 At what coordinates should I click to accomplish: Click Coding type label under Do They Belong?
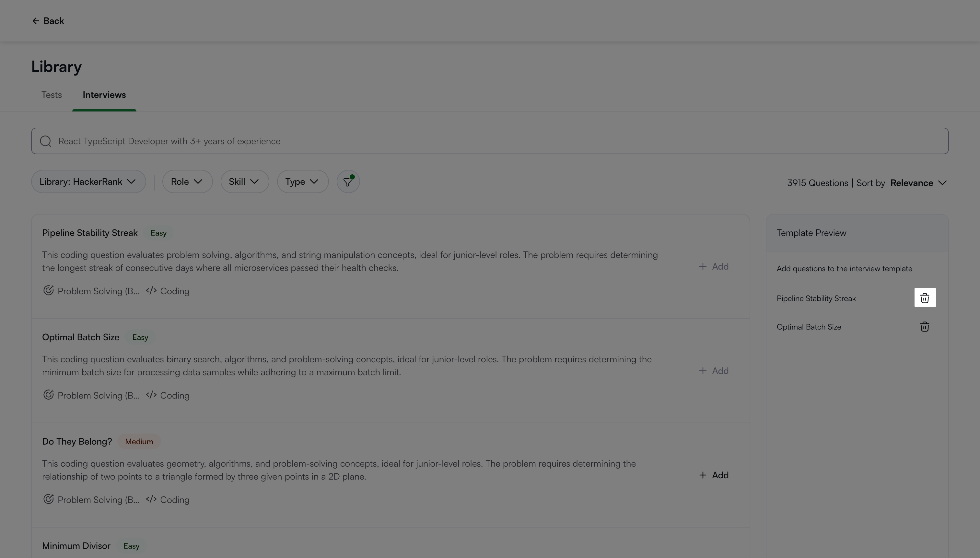pos(175,499)
